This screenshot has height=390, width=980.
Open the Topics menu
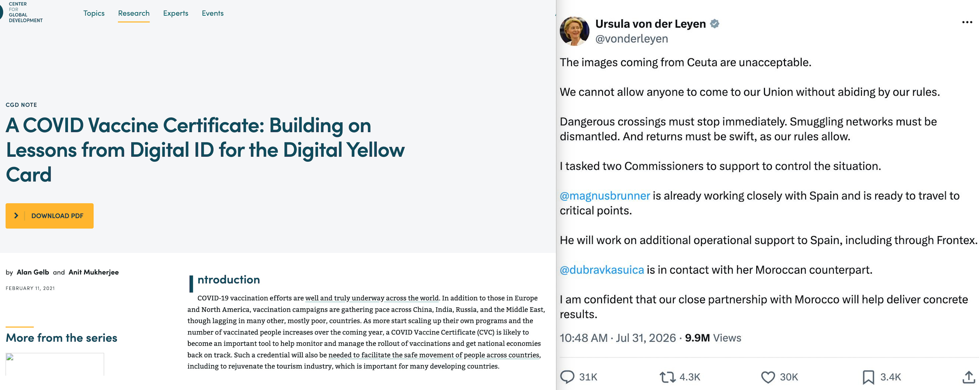tap(94, 13)
